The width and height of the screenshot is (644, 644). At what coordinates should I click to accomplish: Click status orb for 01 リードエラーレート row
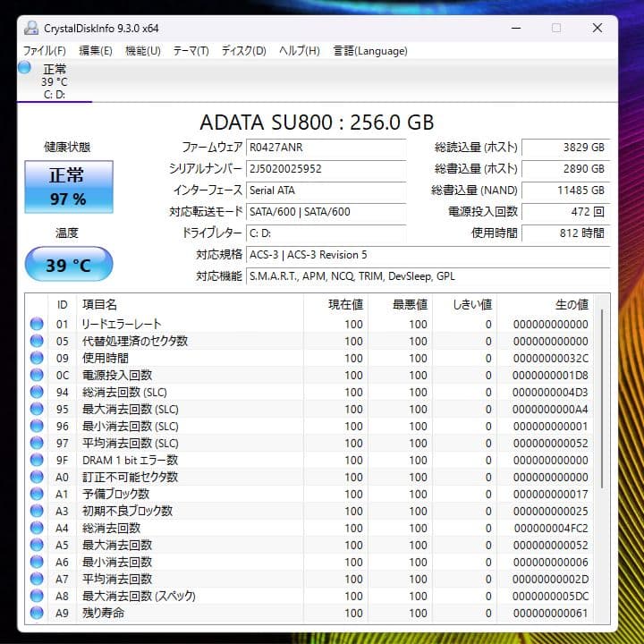tap(37, 324)
